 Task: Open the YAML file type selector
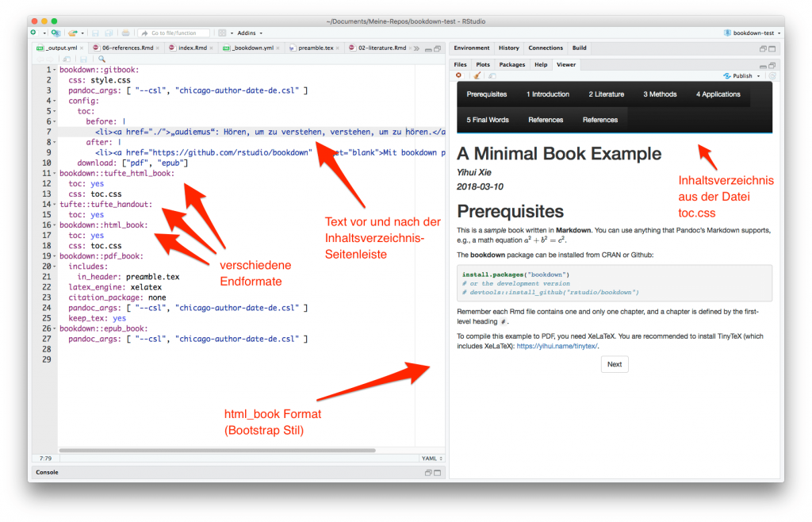(432, 459)
